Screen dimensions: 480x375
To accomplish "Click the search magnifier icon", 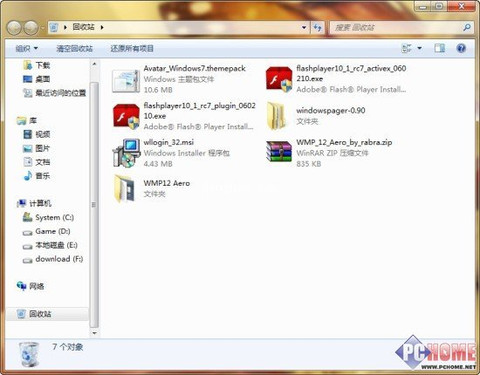I will 467,27.
